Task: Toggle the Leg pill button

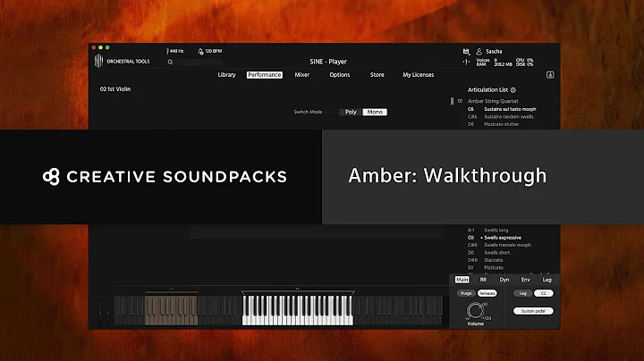Action: pos(523,293)
